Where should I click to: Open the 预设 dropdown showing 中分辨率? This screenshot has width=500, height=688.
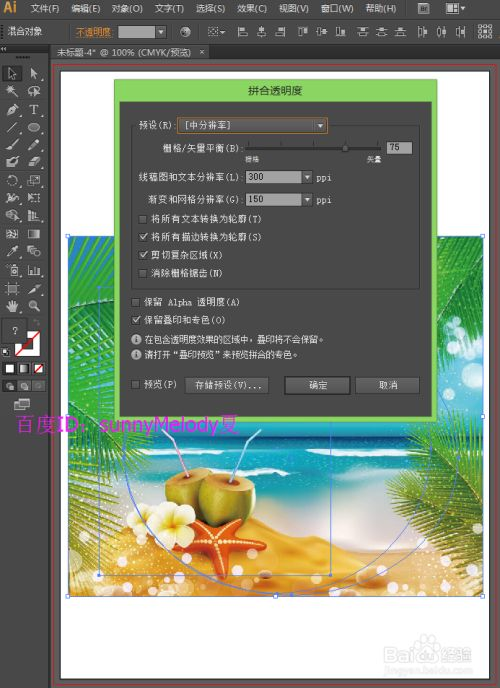[252, 125]
